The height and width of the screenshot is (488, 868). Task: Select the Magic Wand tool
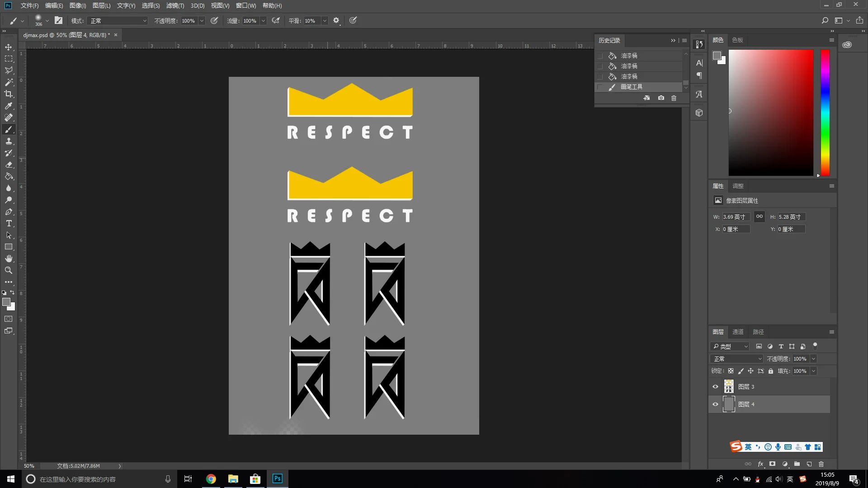click(9, 82)
